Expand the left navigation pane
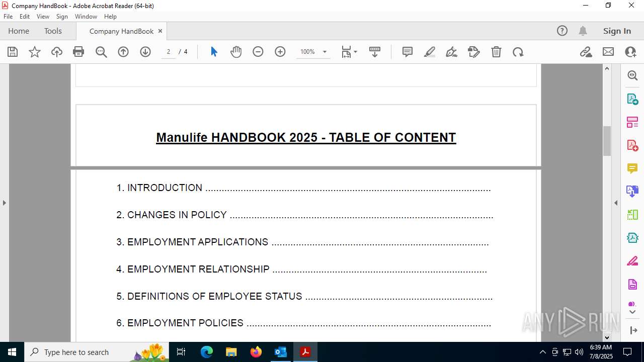This screenshot has width=644, height=362. click(x=4, y=203)
